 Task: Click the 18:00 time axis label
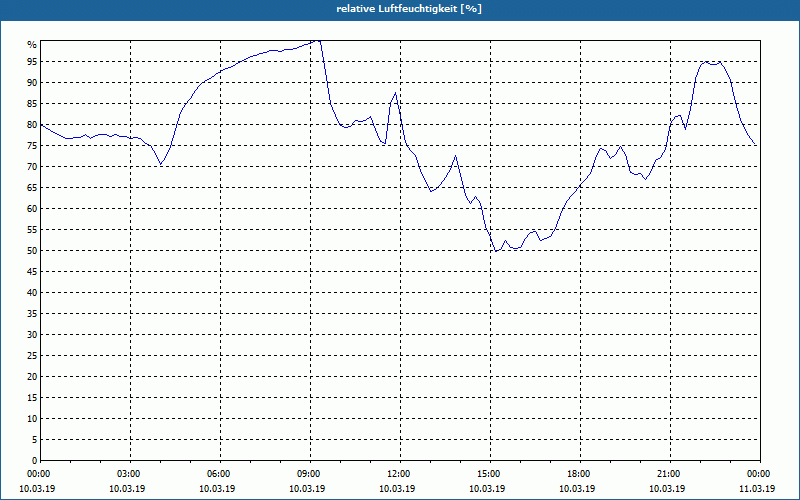click(x=580, y=474)
